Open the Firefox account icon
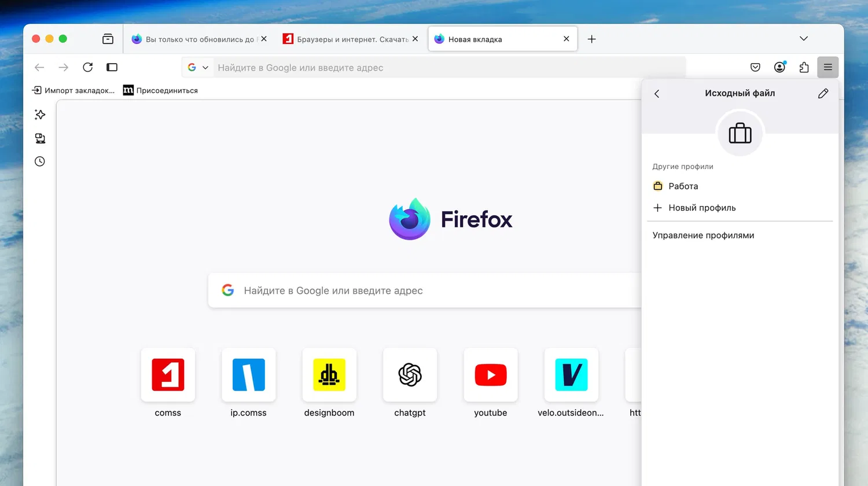Viewport: 868px width, 486px height. [x=779, y=67]
